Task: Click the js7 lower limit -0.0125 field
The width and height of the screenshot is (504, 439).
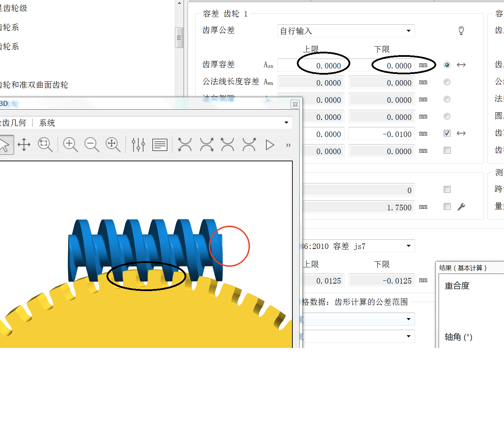Action: [382, 280]
